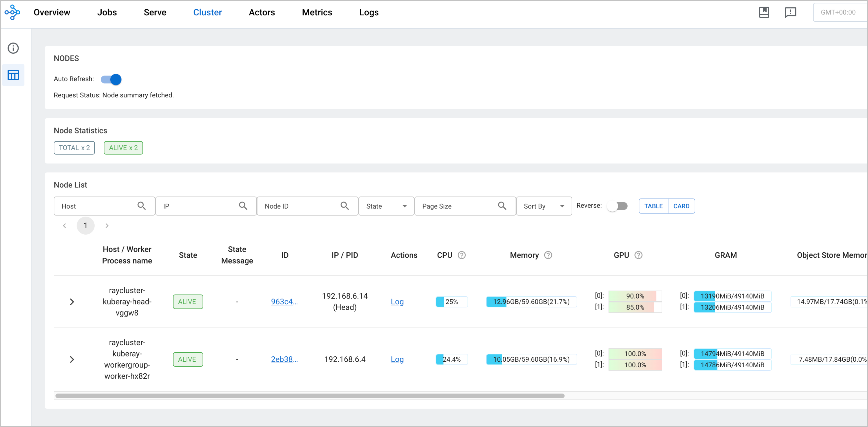Focus the Page Size field
Screen dimensions: 868x427
click(465, 206)
